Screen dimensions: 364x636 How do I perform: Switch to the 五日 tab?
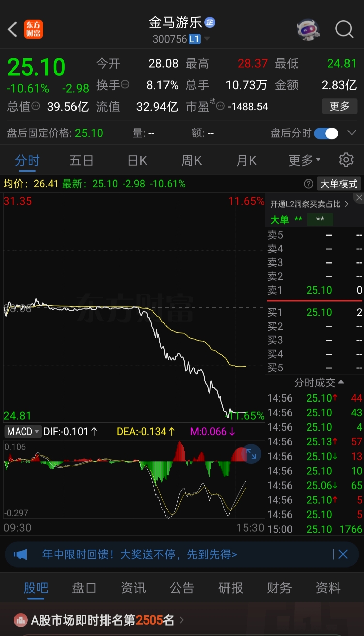[x=81, y=161]
